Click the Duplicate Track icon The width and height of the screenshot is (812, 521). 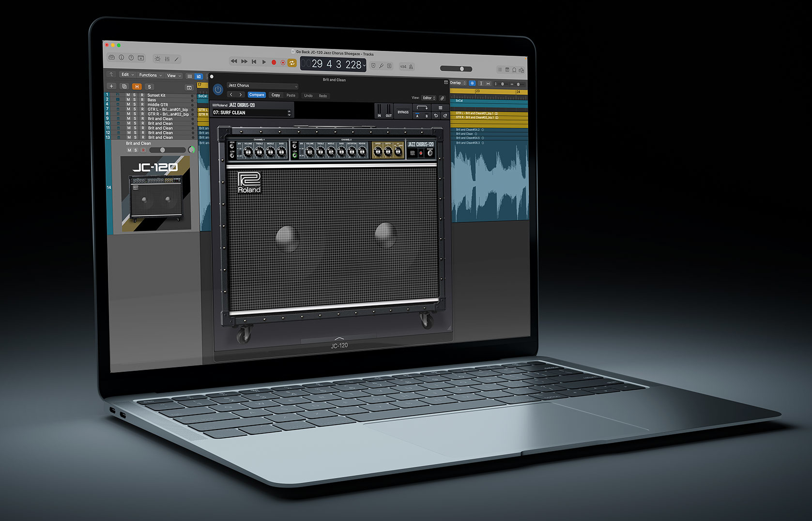point(124,87)
